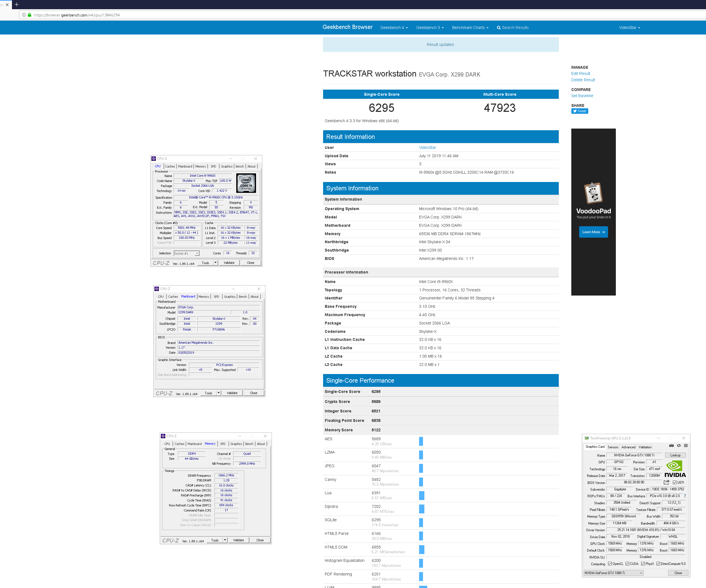
Task: Click the Tweet share button
Action: coord(580,111)
